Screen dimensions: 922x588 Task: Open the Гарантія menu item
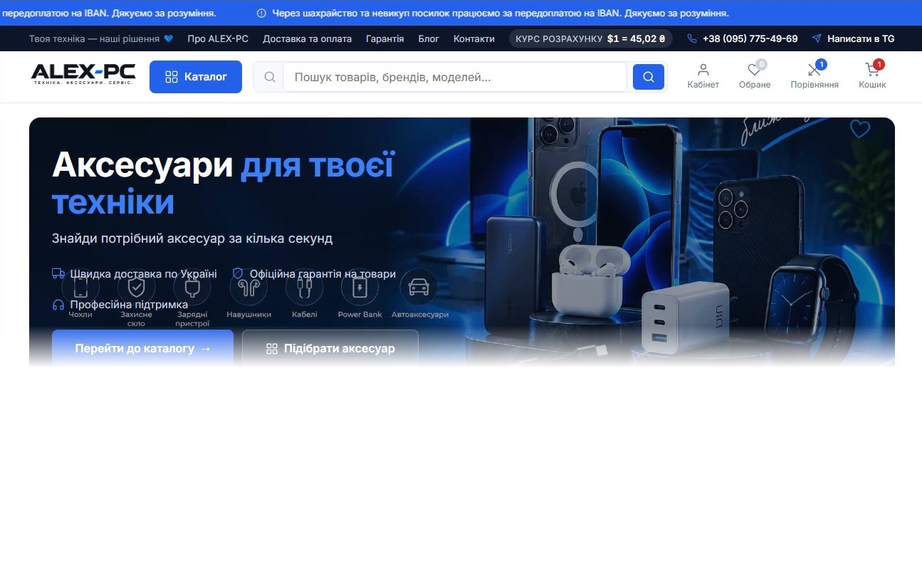(x=384, y=38)
